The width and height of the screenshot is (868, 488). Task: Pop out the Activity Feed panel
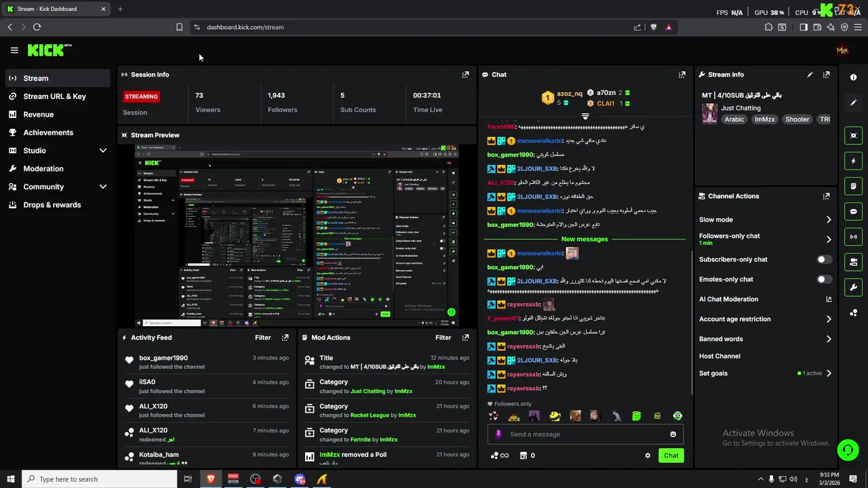pos(285,338)
